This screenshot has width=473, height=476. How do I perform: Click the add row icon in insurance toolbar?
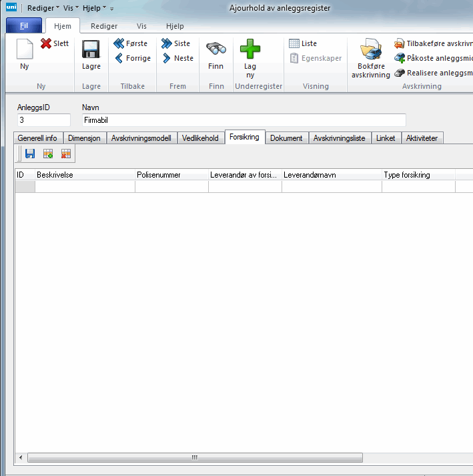[x=48, y=154]
